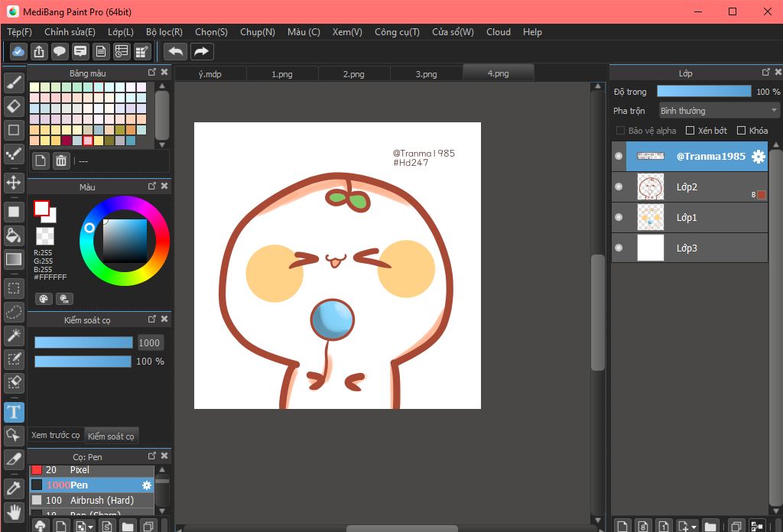
Task: Choose the Move tool
Action: (14, 182)
